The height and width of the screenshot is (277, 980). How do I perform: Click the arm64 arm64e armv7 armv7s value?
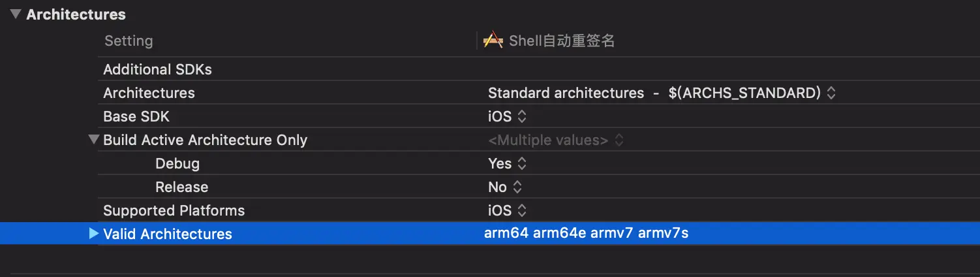pyautogui.click(x=586, y=233)
